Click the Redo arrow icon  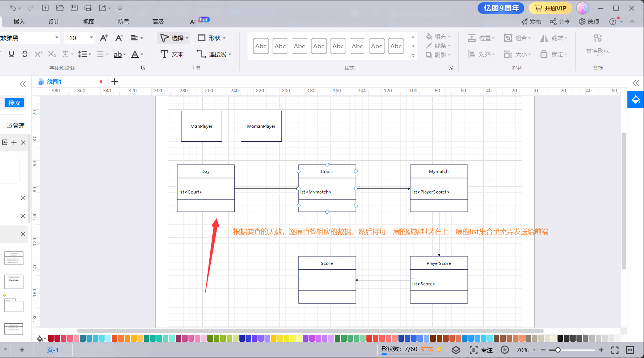31,8
